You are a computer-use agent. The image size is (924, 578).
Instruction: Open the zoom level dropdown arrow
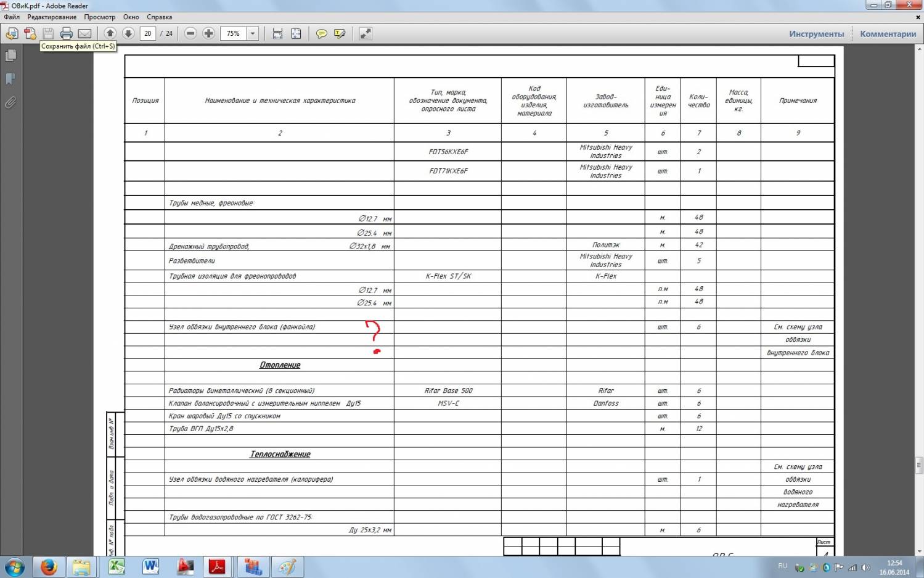click(253, 34)
